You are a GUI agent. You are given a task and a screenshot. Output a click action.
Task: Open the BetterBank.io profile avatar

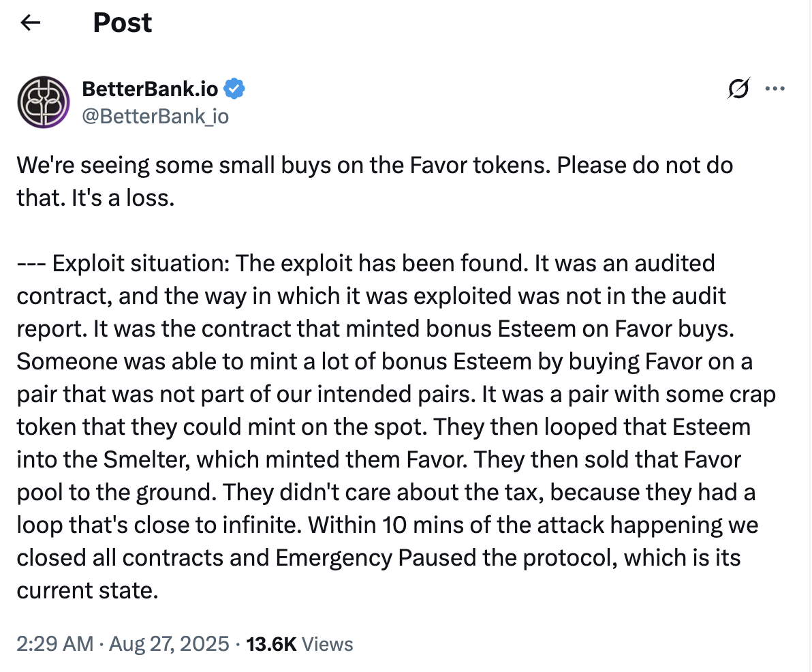tap(44, 102)
